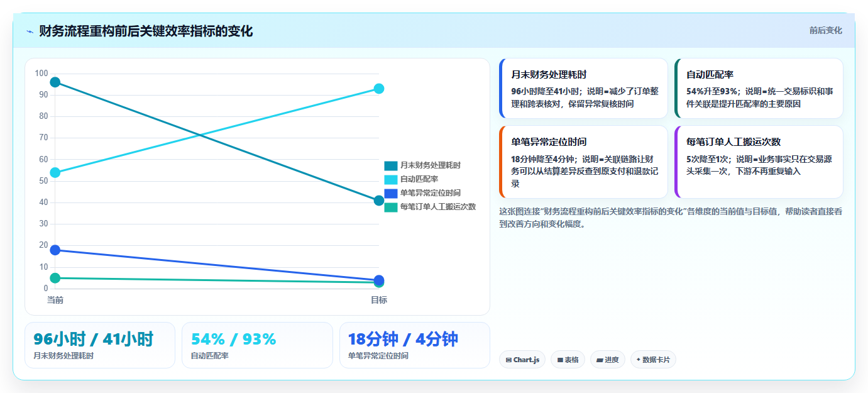The image size is (868, 393).
Task: Click the 18分钟 / 4分钟 stat card
Action: pos(415,345)
